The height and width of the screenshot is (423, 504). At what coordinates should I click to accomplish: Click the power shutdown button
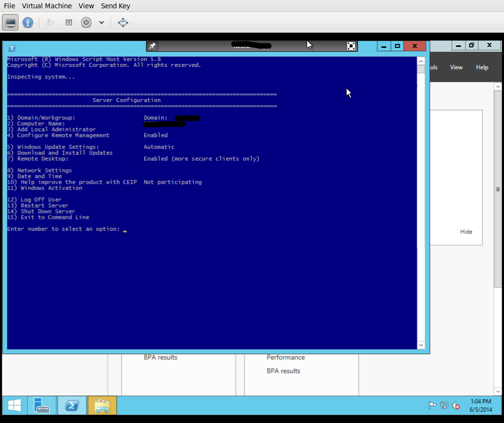(x=86, y=22)
